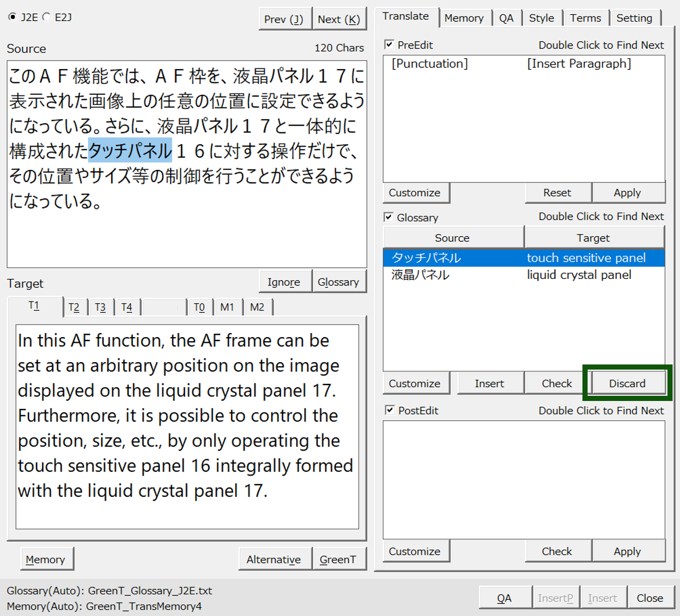The height and width of the screenshot is (616, 680).
Task: Select the E2J radio button
Action: (x=47, y=17)
